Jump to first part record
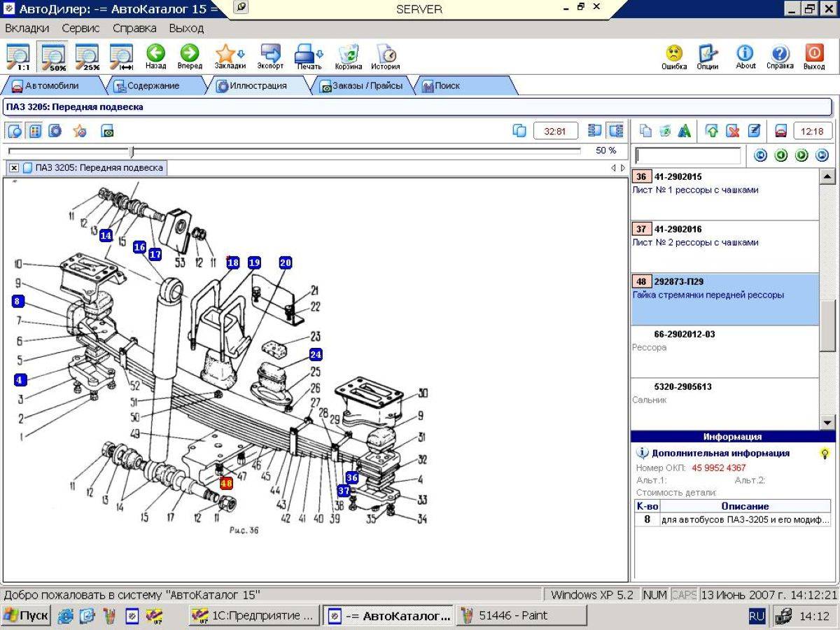 [x=760, y=155]
